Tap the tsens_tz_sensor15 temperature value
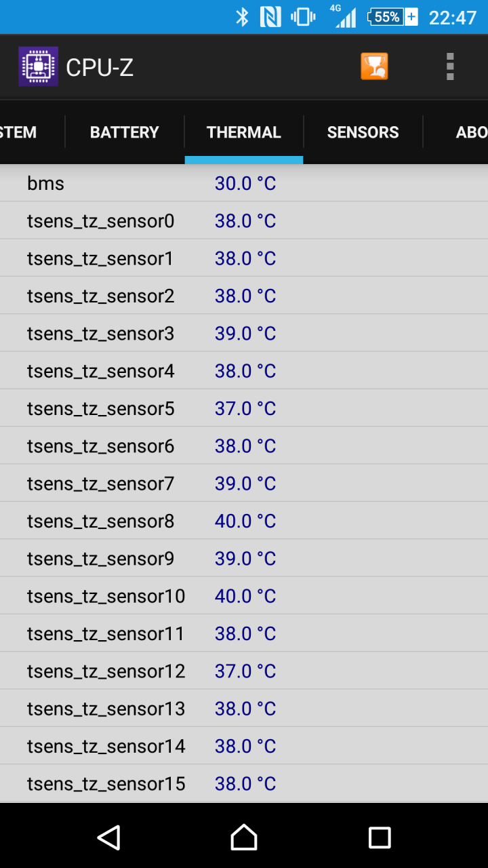 click(245, 784)
